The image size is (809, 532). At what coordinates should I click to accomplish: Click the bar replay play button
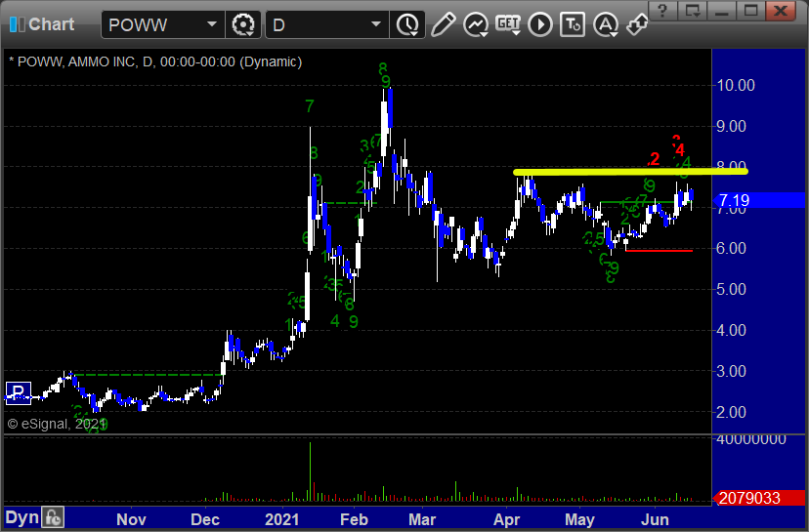click(x=540, y=24)
